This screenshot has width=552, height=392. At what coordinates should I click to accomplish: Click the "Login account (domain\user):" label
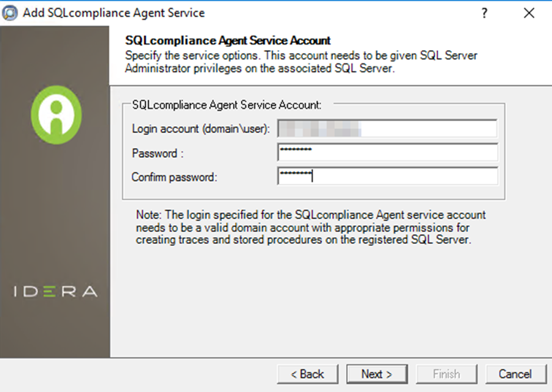tap(201, 129)
